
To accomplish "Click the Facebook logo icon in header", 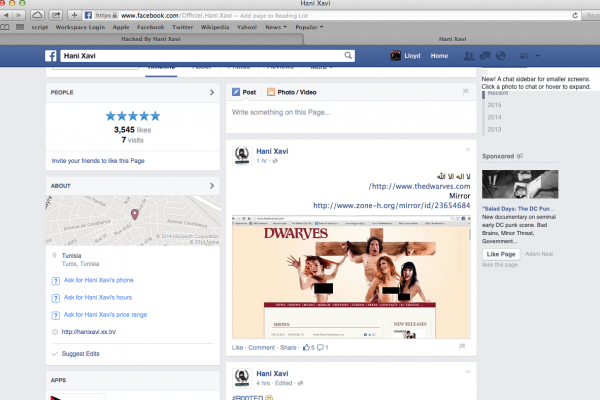I will [51, 56].
